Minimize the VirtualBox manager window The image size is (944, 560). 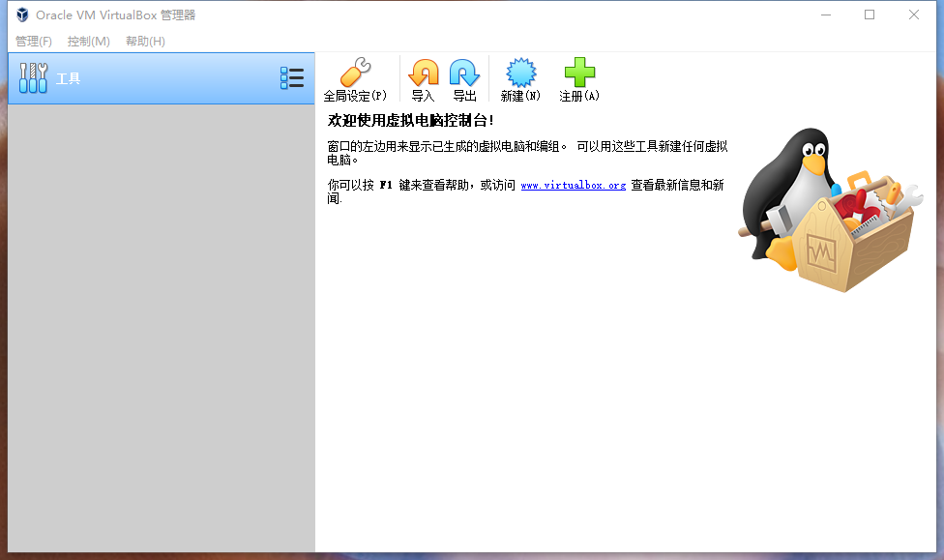point(826,15)
